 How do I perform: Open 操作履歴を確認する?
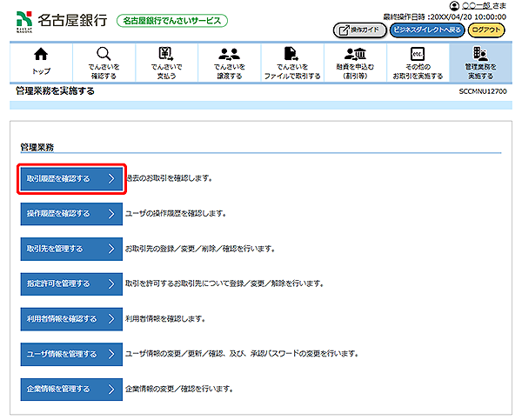tap(71, 214)
